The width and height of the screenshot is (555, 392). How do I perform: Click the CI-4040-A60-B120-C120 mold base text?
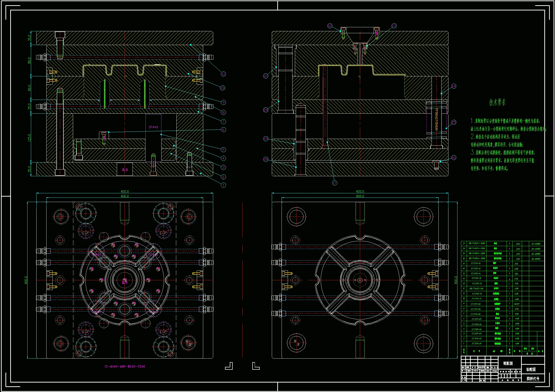click(x=125, y=366)
